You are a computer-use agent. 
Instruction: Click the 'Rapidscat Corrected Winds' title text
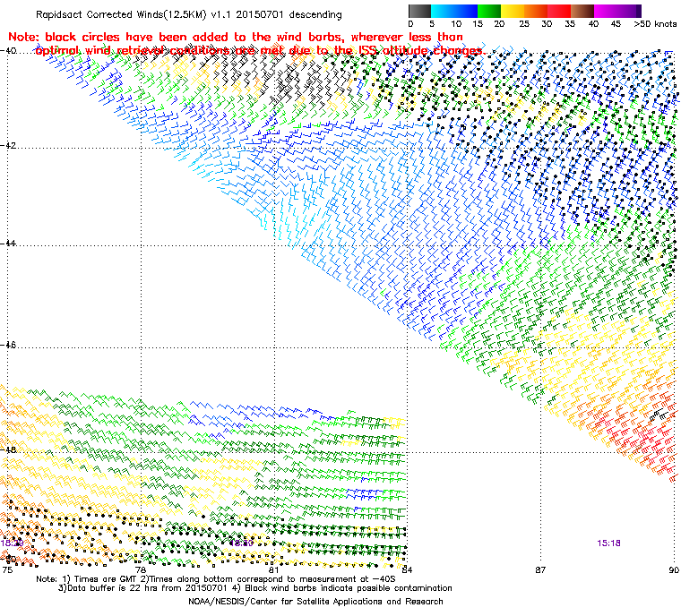[188, 14]
